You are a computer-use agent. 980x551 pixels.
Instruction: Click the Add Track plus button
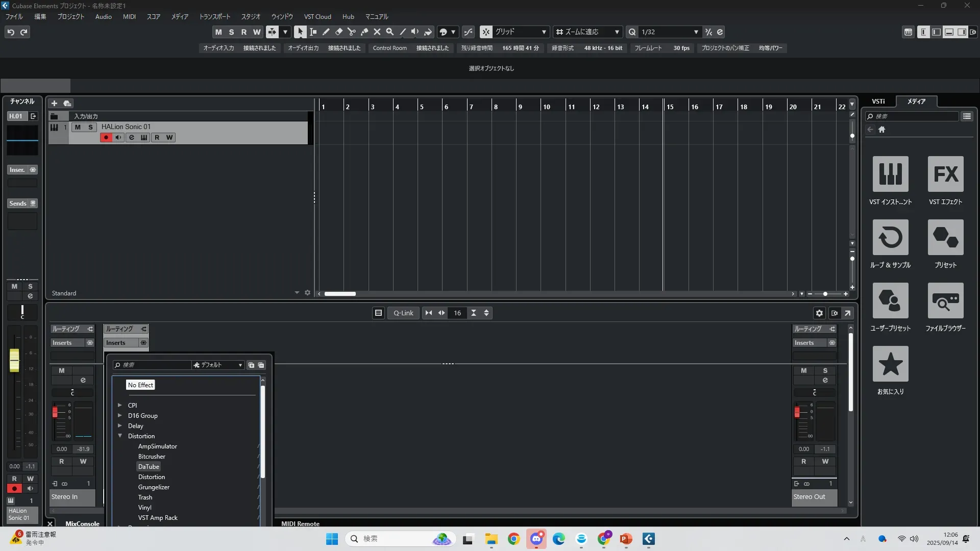tap(54, 103)
